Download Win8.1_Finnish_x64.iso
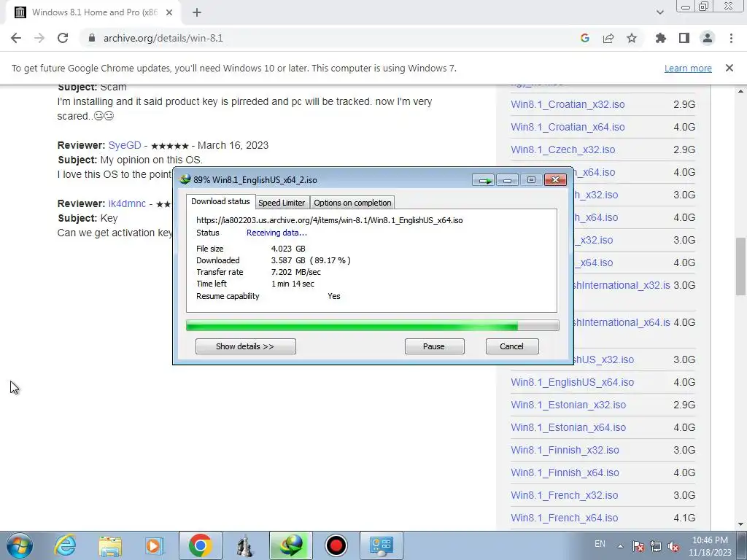Viewport: 747px width, 560px height. coord(565,472)
